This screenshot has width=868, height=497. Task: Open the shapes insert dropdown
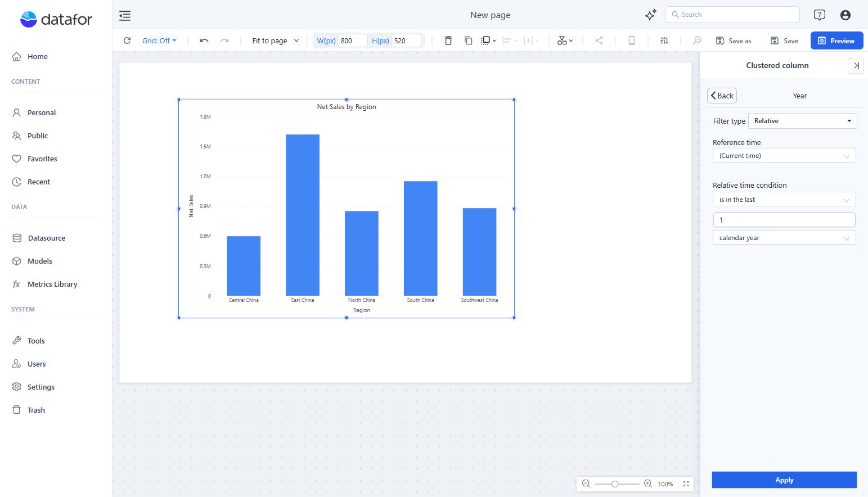click(565, 40)
